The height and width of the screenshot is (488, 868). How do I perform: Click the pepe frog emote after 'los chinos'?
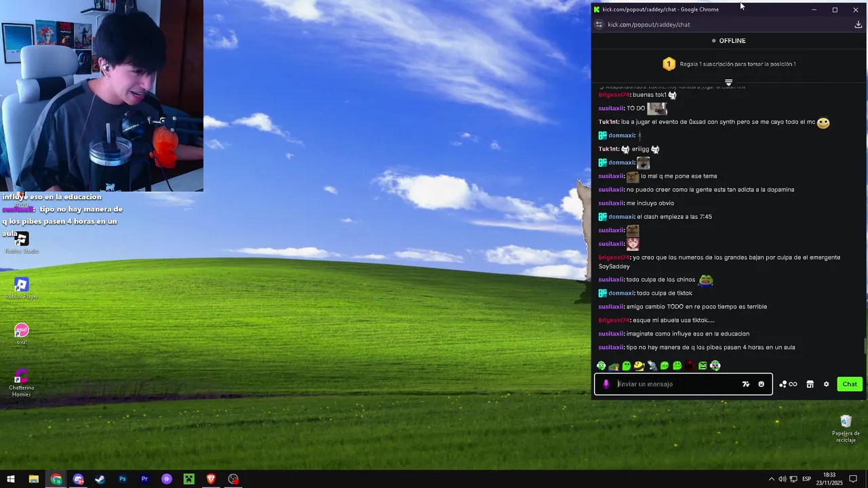pyautogui.click(x=706, y=279)
